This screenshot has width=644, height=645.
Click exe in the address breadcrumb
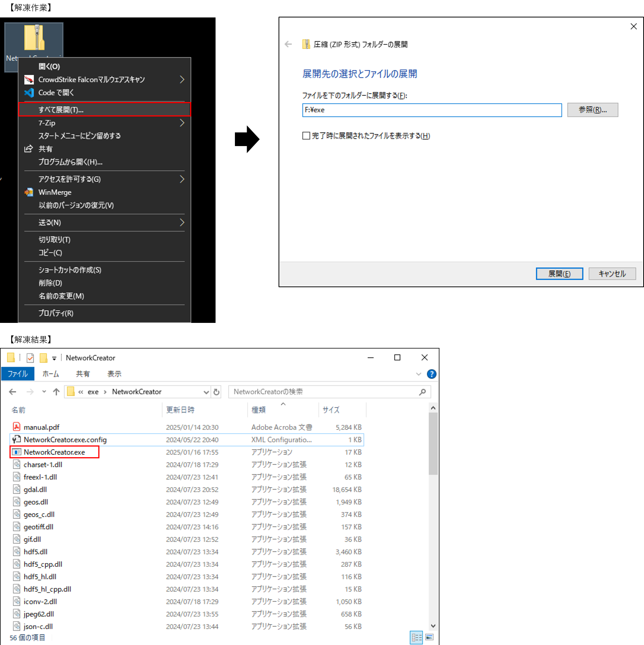point(93,392)
